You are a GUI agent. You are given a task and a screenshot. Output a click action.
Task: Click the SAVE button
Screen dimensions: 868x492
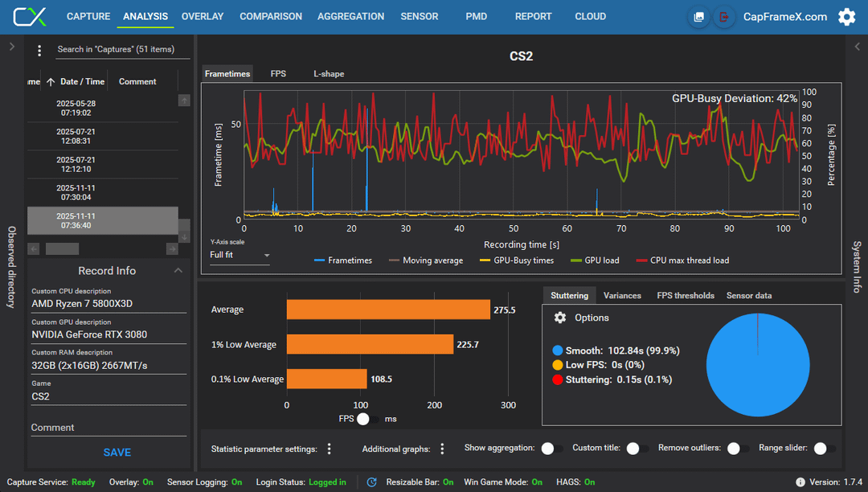pyautogui.click(x=117, y=452)
